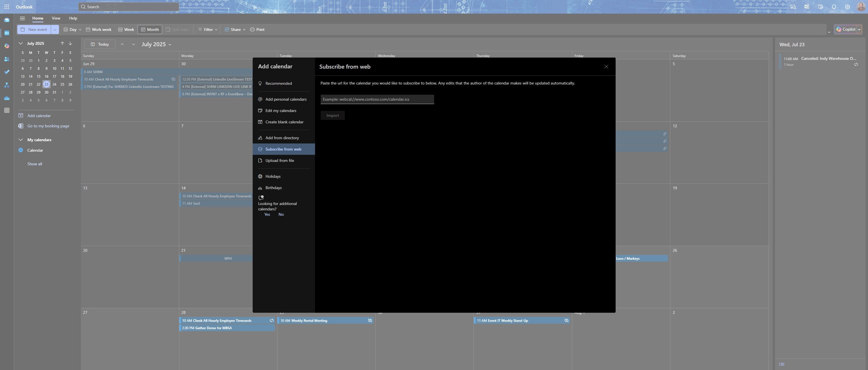Open the notifications bell icon
The height and width of the screenshot is (370, 868).
(834, 7)
